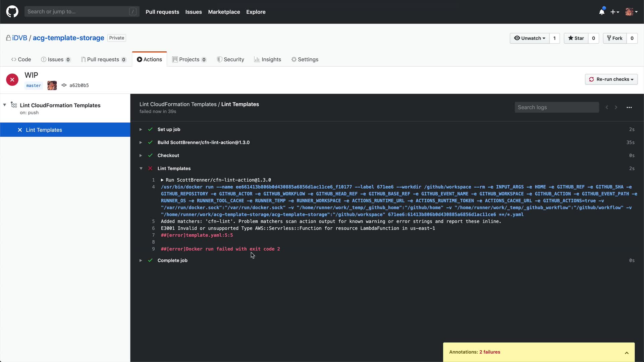Switch to the Insights tab

coord(267,59)
